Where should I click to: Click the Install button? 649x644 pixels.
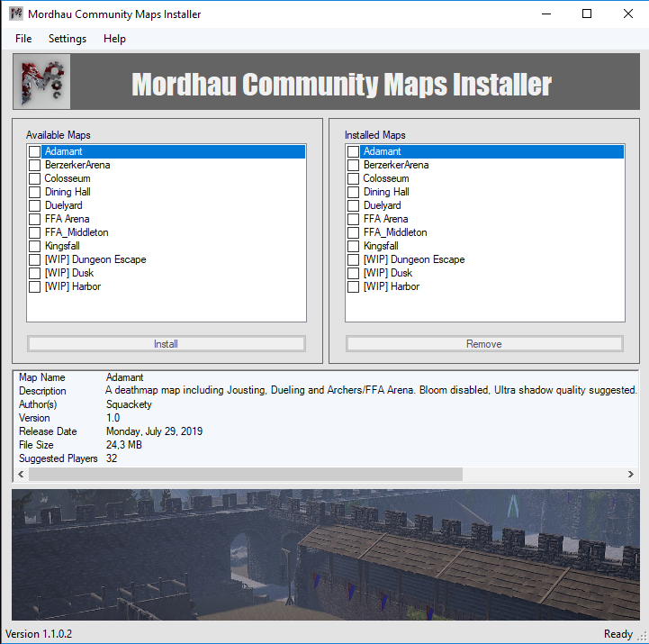coord(167,344)
